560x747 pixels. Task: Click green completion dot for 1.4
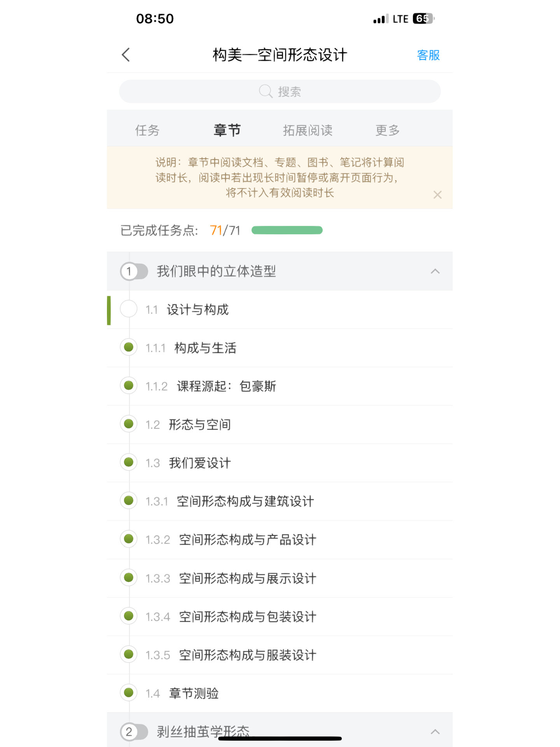point(129,692)
